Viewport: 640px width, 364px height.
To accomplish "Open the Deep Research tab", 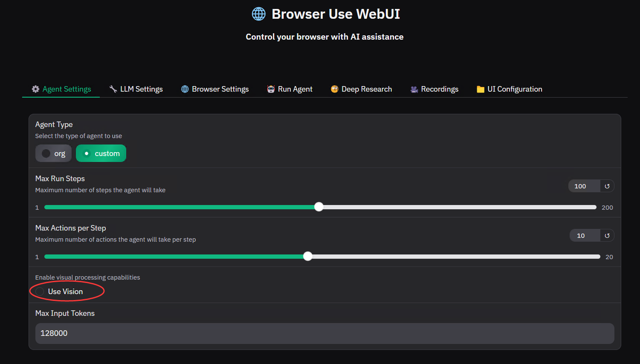I will pyautogui.click(x=361, y=89).
